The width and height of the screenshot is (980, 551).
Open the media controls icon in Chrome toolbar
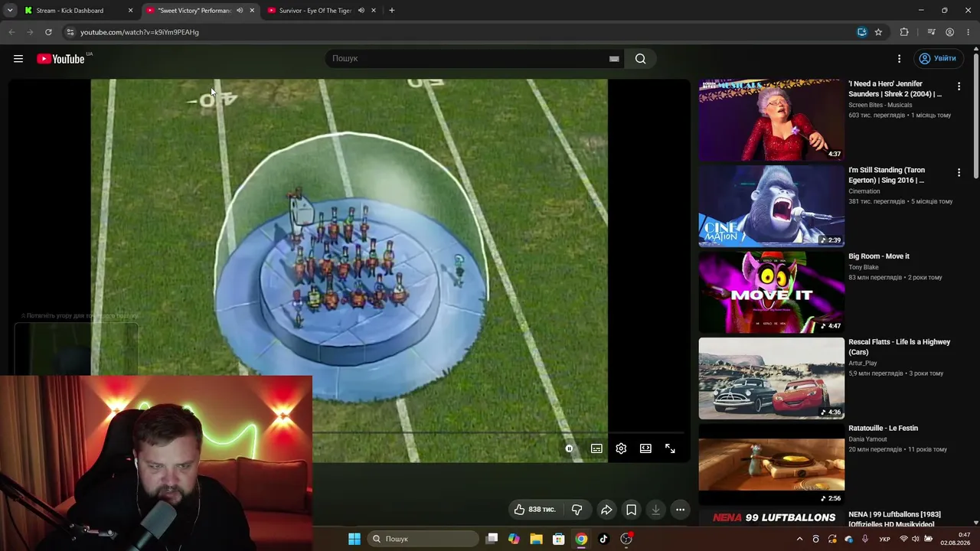pos(931,32)
